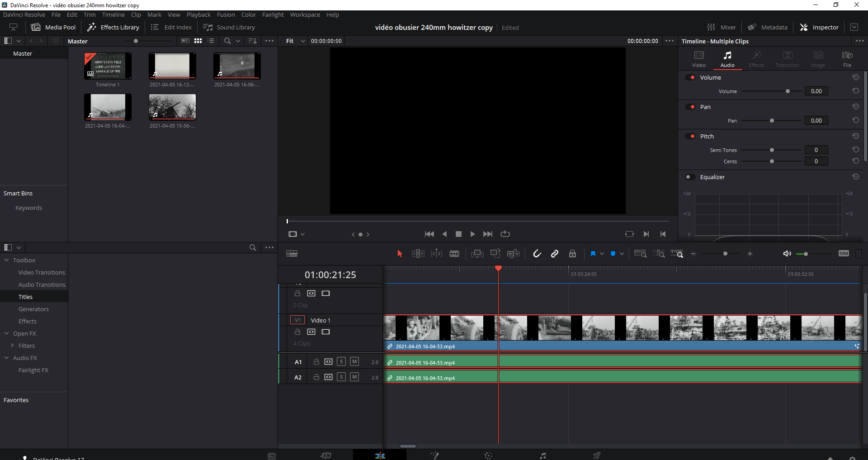The image size is (868, 460).
Task: Select the Blade Edit Mode tool
Action: click(x=454, y=254)
